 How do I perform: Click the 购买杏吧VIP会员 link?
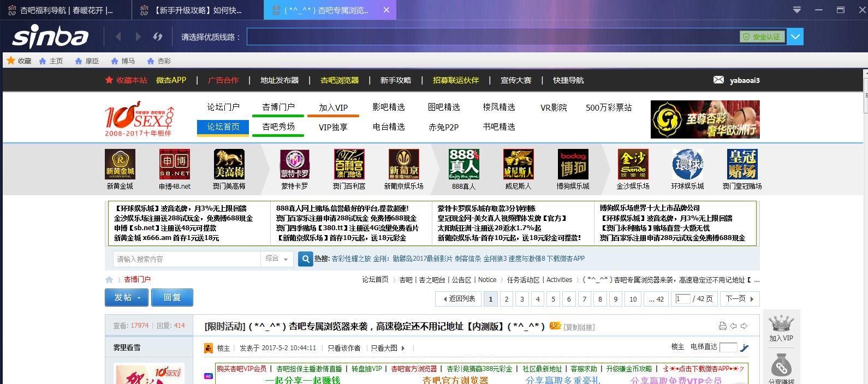(242, 369)
